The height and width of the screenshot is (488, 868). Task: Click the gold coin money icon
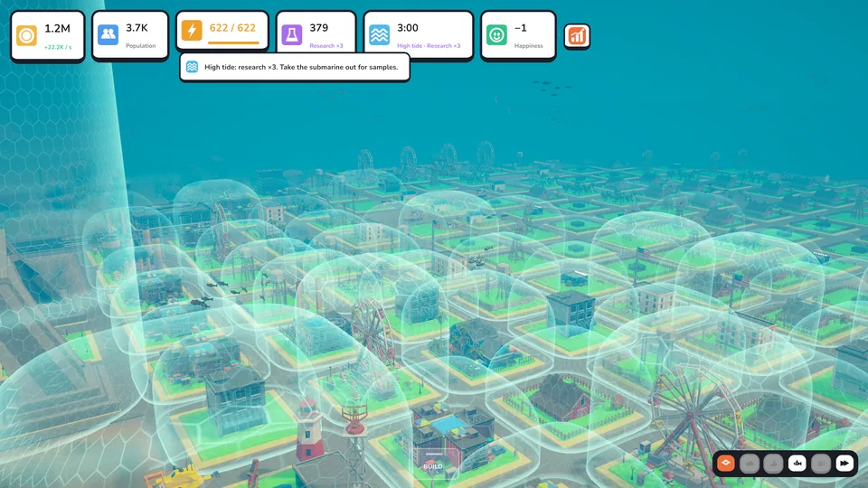coord(26,35)
